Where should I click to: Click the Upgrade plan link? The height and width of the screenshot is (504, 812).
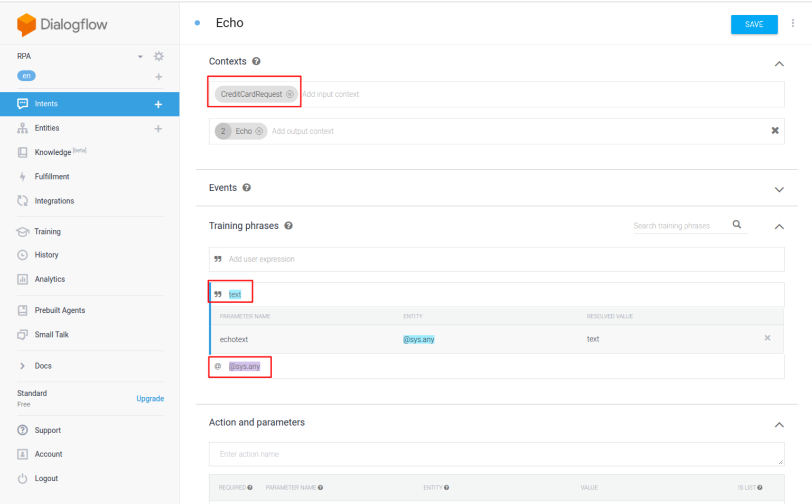click(150, 398)
